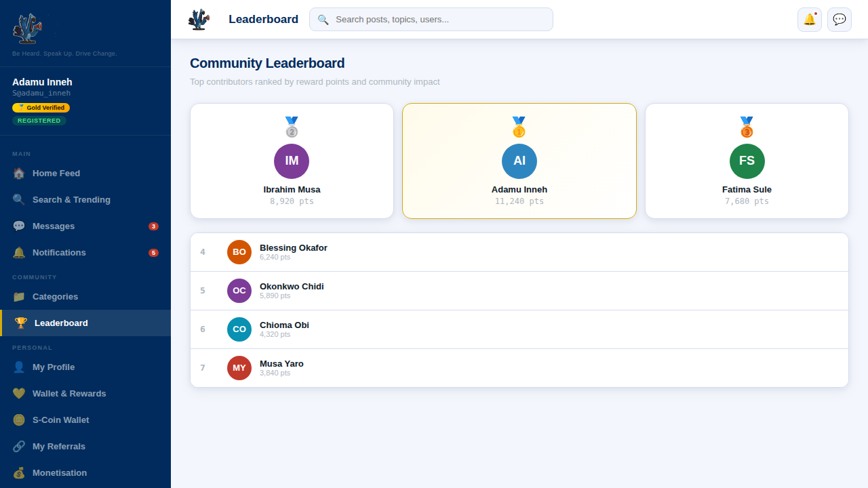Open S-Coin Wallet

point(85,420)
